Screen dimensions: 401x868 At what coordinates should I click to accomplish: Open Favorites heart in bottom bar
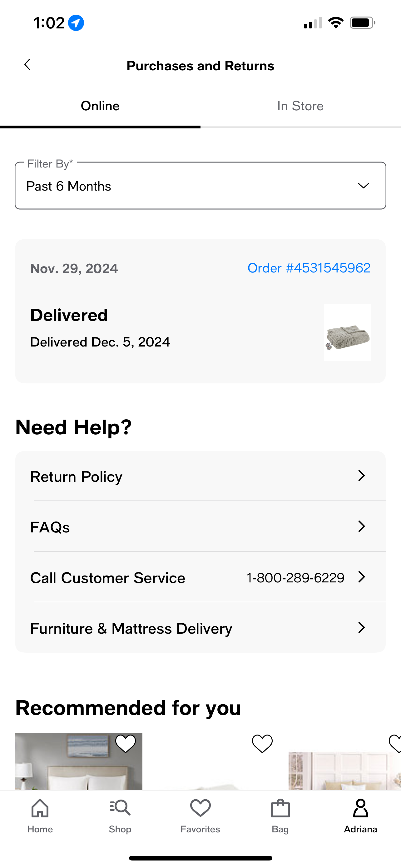click(x=200, y=808)
